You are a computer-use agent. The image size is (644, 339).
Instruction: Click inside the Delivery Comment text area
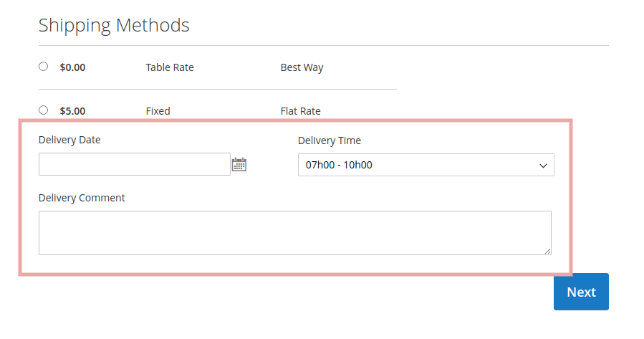(294, 232)
